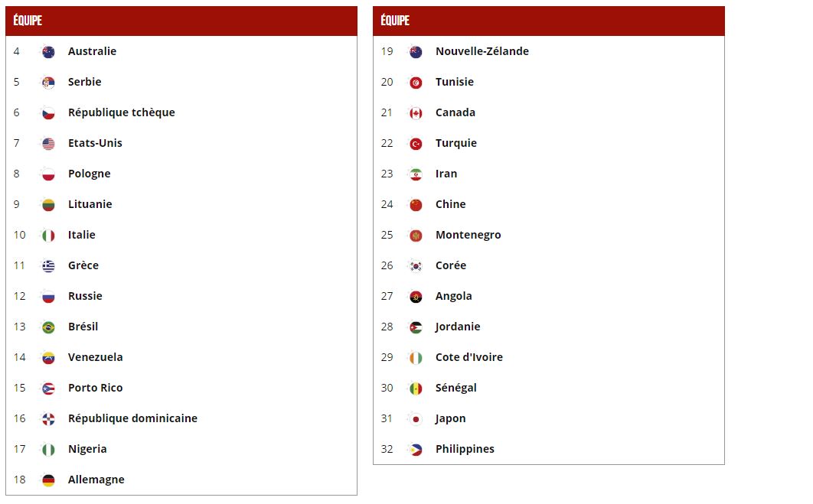This screenshot has height=504, width=813.
Task: Click the Brésil flag icon
Action: [x=48, y=327]
